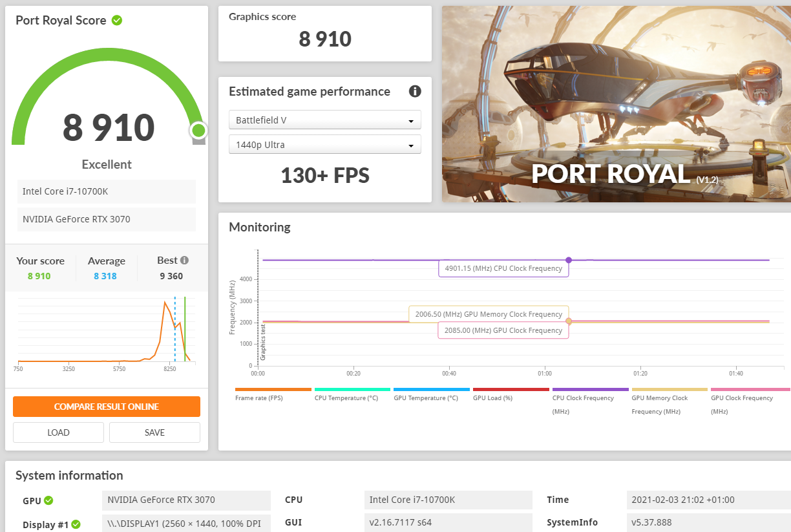Toggle the GPU Clock Frequency legend swatch

[750, 389]
